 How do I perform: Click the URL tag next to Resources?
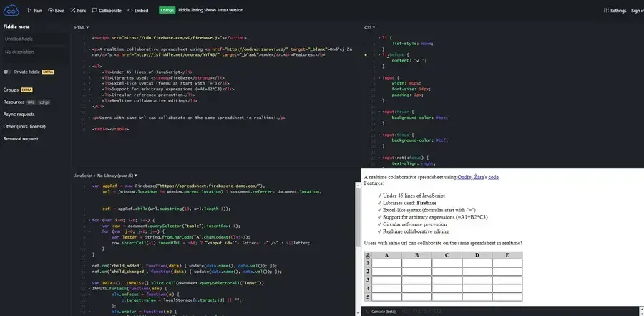coord(31,102)
